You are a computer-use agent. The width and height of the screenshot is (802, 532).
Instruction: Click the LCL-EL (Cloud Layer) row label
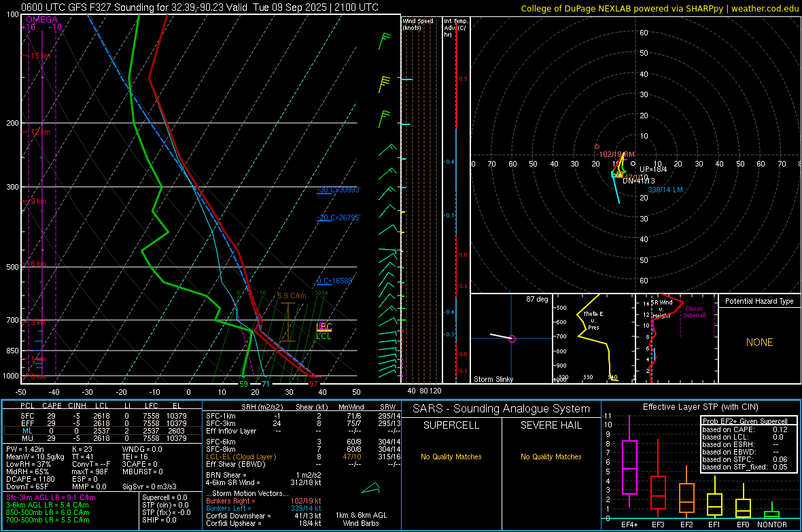click(241, 457)
